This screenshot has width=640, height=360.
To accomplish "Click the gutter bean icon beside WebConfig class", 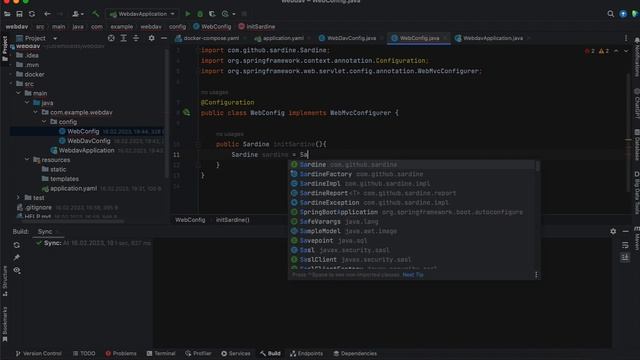I will [x=187, y=112].
